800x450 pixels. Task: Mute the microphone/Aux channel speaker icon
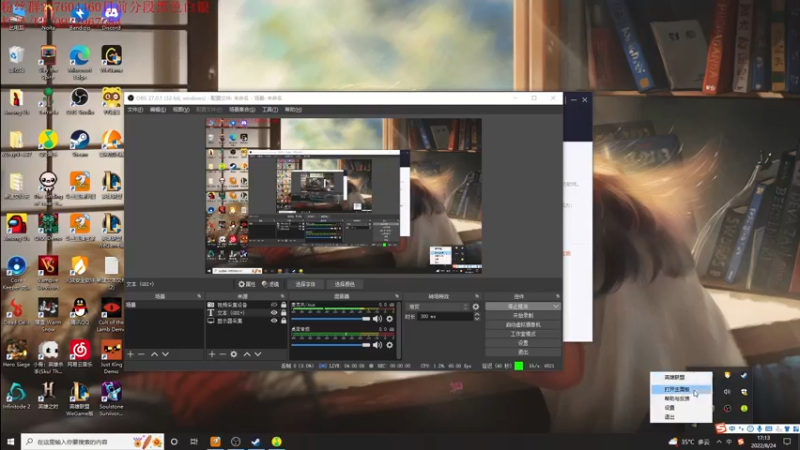point(378,319)
